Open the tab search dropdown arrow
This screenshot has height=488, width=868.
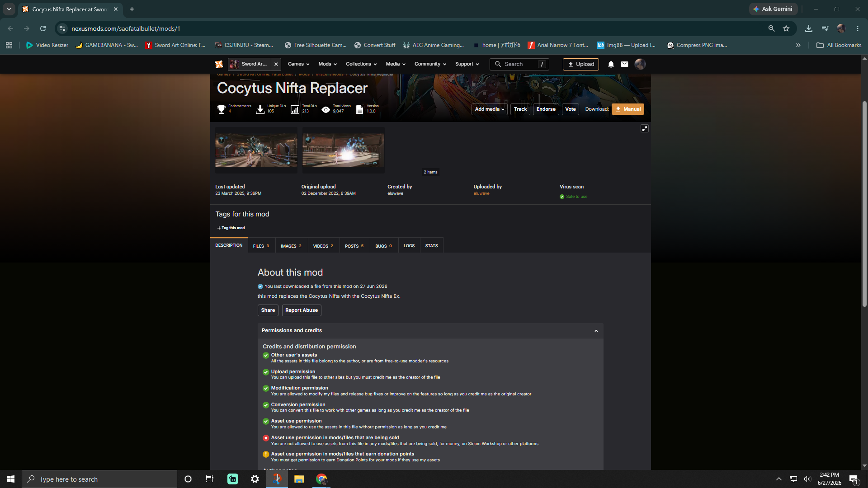tap(9, 9)
